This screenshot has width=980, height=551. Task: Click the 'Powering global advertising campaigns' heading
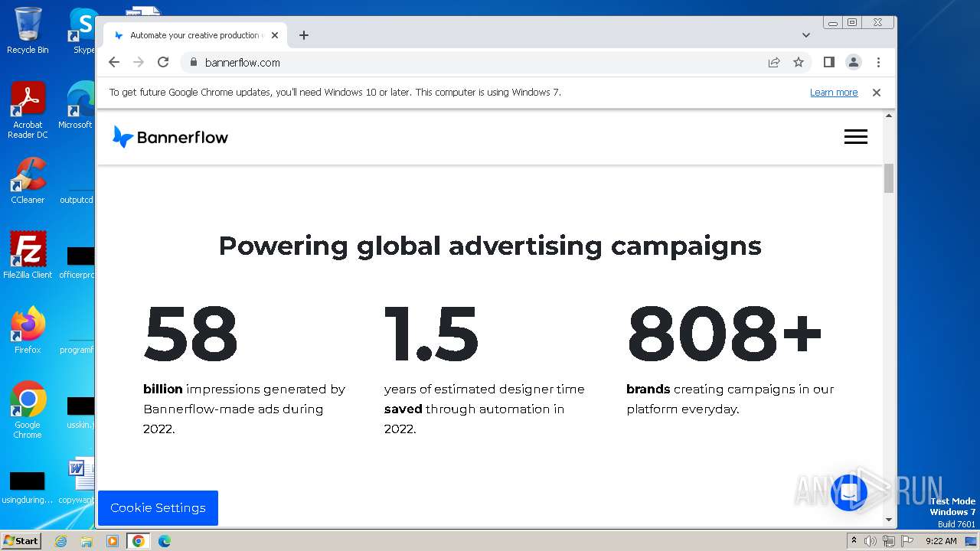(x=490, y=246)
